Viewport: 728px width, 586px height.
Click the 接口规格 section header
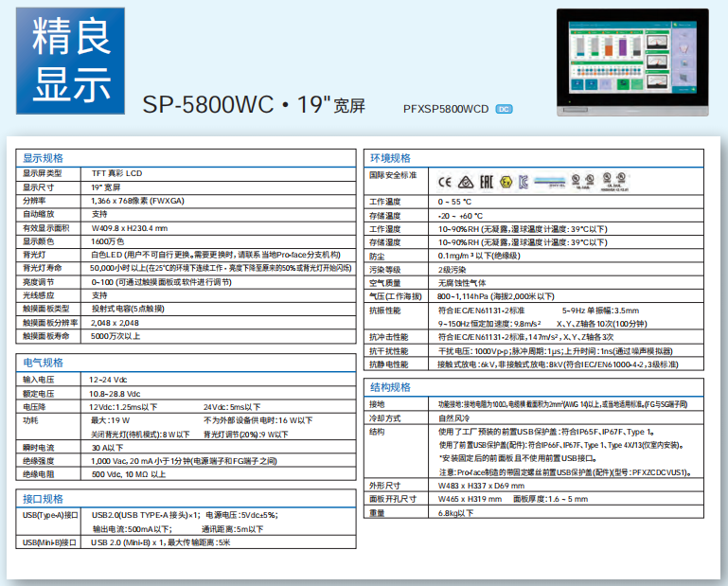[44, 499]
